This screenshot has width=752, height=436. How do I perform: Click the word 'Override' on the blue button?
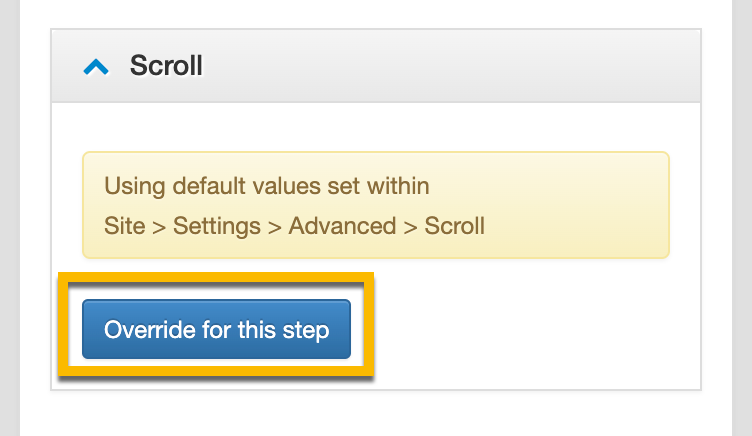tap(142, 330)
